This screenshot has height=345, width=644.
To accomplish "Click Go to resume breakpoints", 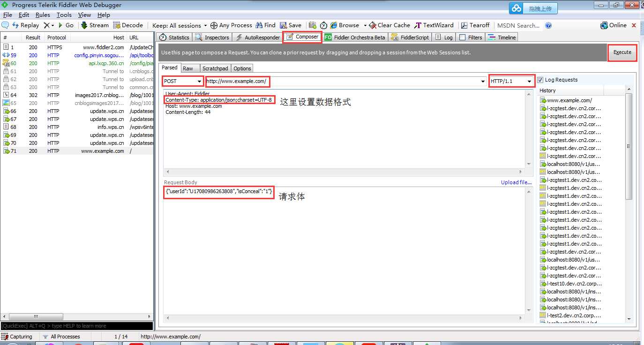I will [x=66, y=25].
